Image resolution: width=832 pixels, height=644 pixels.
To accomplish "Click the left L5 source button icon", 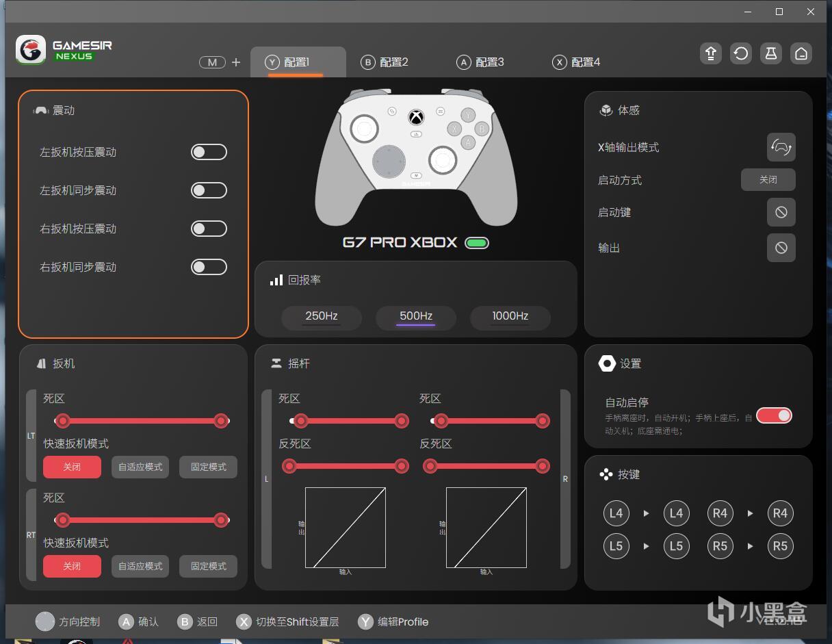I will pyautogui.click(x=616, y=545).
